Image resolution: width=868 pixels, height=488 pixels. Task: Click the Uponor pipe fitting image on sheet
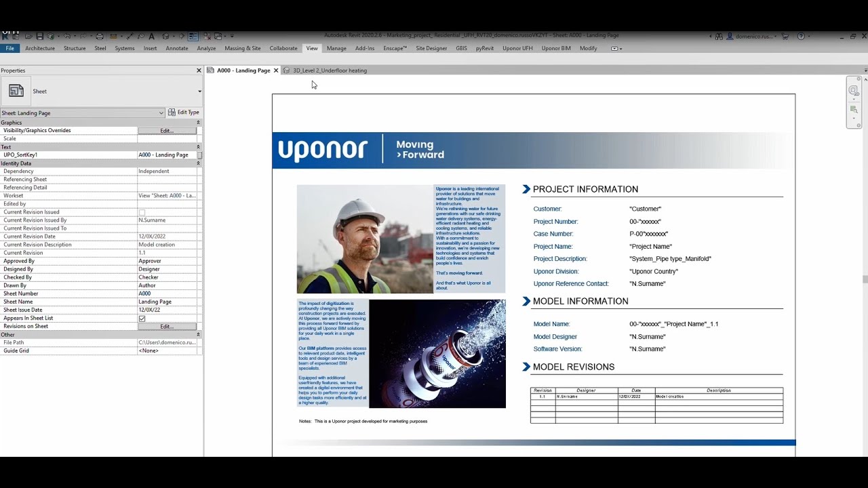pyautogui.click(x=437, y=354)
